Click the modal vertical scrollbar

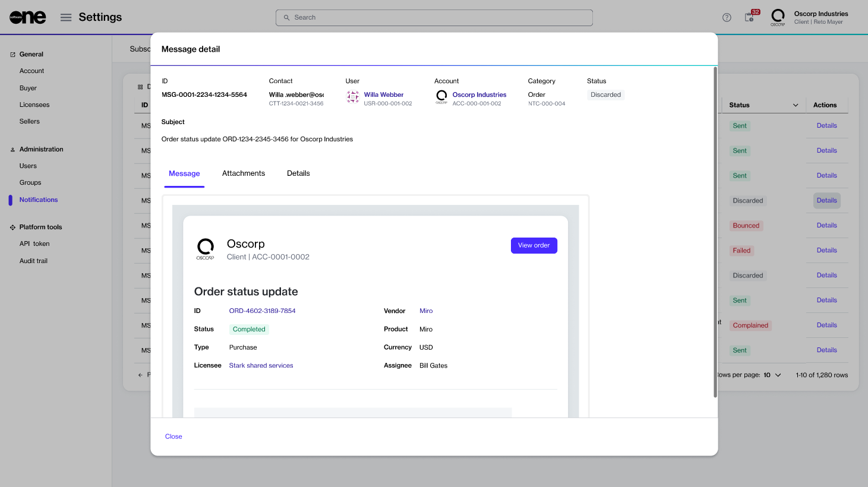pyautogui.click(x=715, y=232)
